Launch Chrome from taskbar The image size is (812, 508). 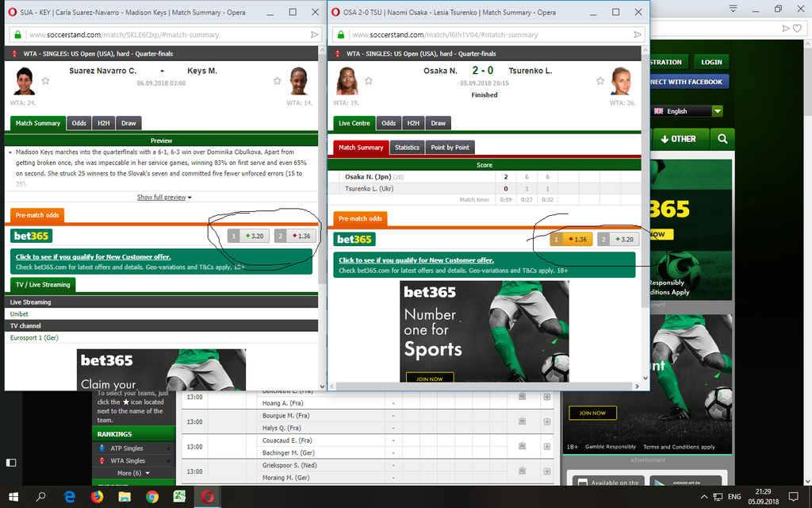coord(152,497)
